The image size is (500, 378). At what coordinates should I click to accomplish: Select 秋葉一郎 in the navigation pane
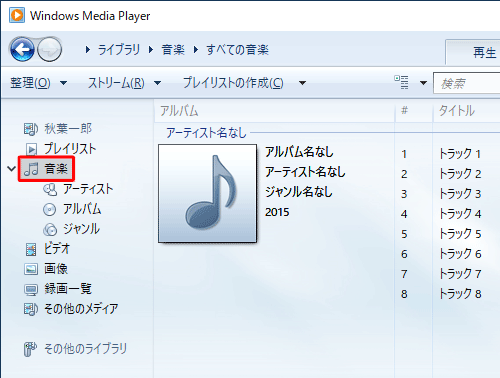click(x=68, y=129)
